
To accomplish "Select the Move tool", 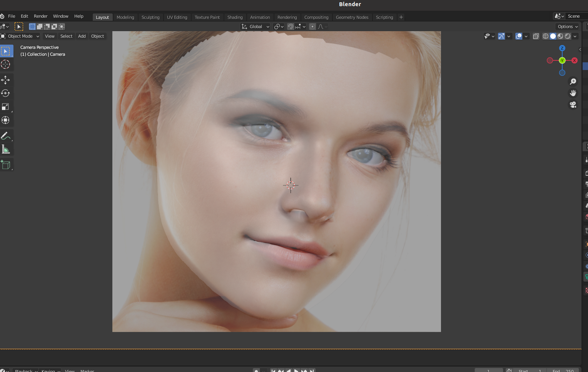I will tap(6, 80).
